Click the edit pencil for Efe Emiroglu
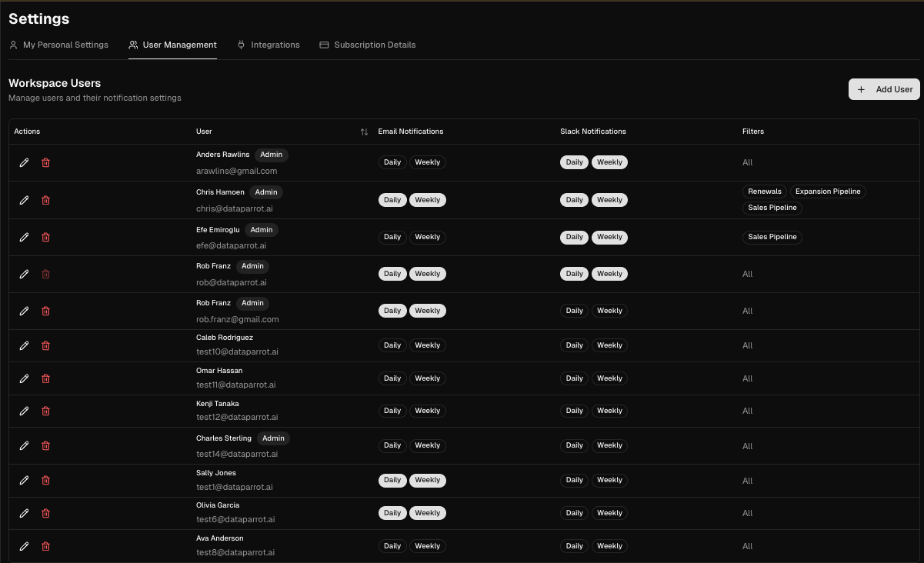Viewport: 924px width, 563px height. click(x=24, y=237)
